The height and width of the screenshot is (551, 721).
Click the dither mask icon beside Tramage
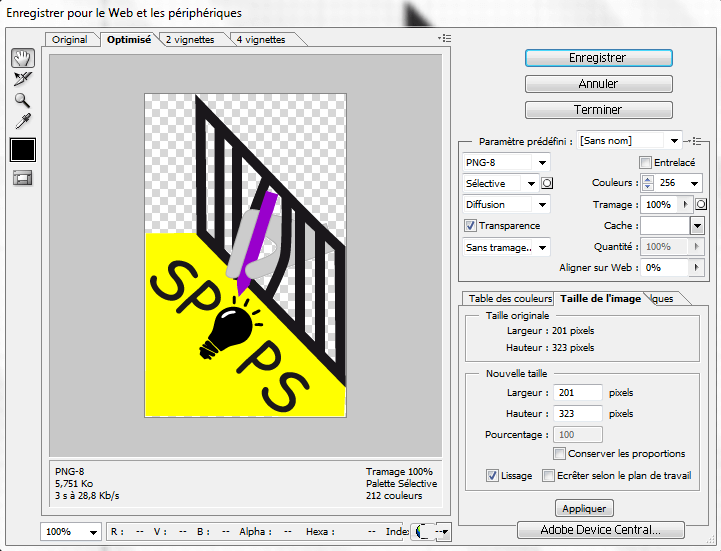[702, 204]
